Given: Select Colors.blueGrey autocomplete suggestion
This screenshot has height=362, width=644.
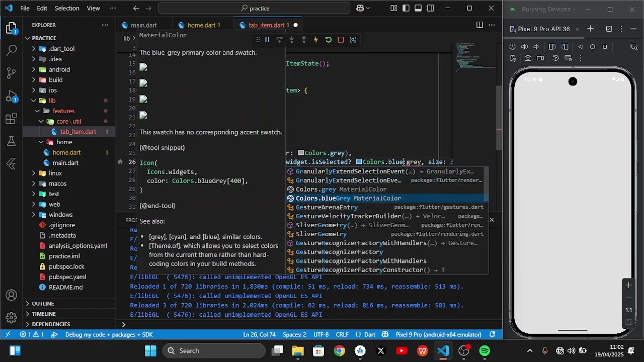Looking at the screenshot, I should [386, 198].
